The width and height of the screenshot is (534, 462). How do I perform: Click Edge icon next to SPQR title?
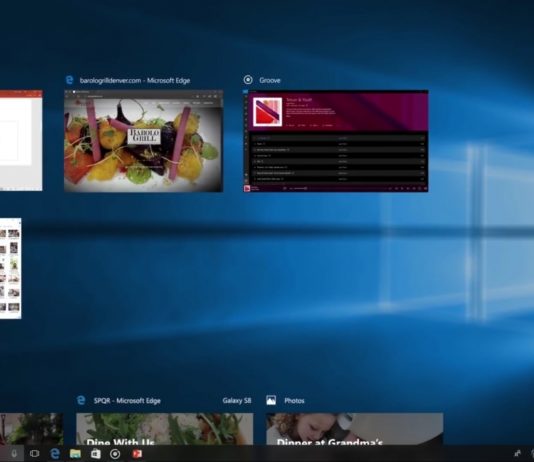[81, 400]
